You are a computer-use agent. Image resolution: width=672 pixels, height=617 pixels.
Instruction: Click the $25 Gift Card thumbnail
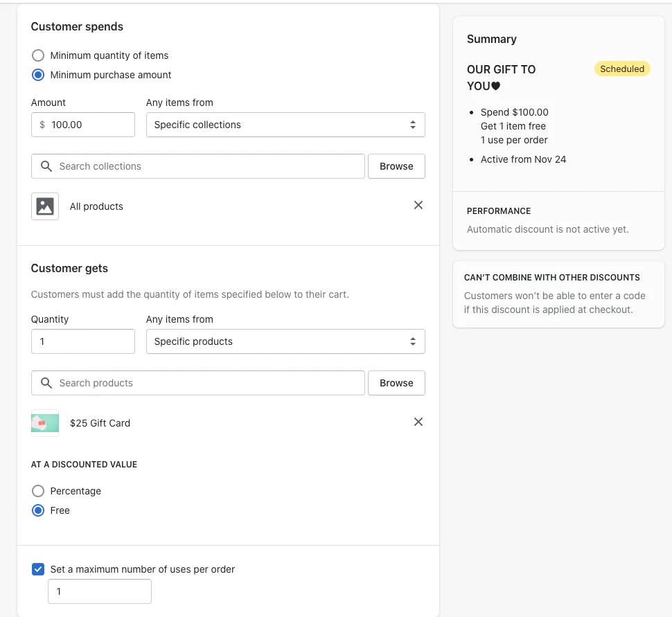(x=45, y=422)
